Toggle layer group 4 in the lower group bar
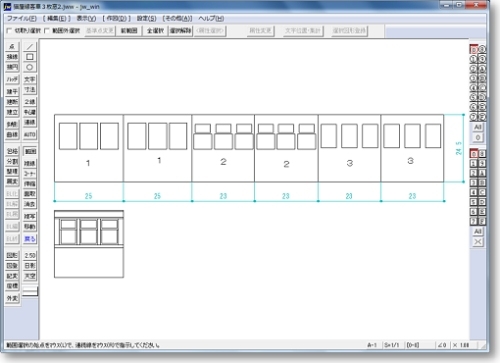Image resolution: width=500 pixels, height=363 pixels. 474,192
